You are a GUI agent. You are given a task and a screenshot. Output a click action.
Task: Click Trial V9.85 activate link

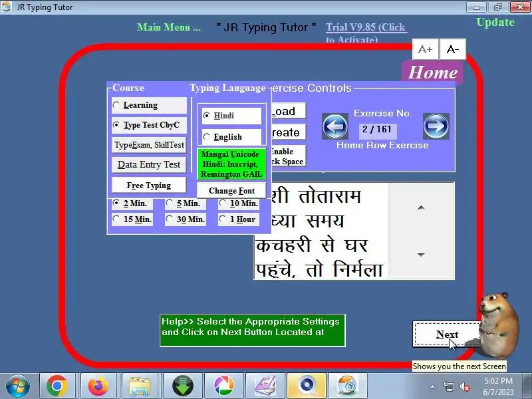tap(366, 31)
